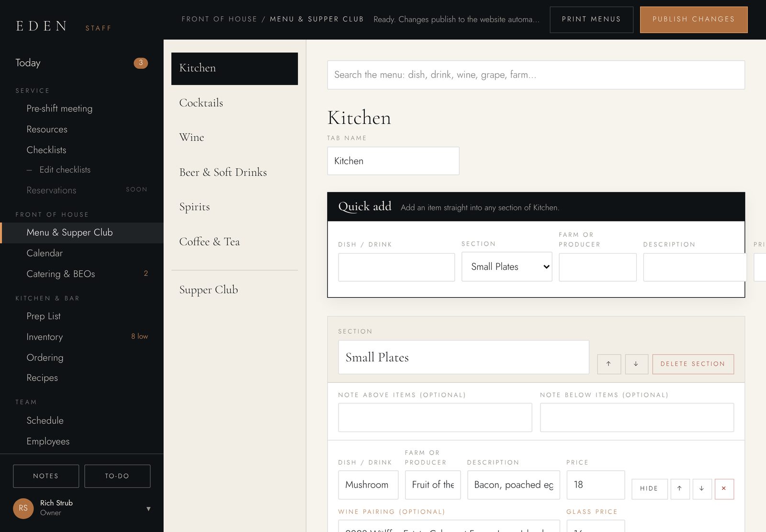
Task: Click Quick add Farm or Producer field
Action: click(597, 267)
